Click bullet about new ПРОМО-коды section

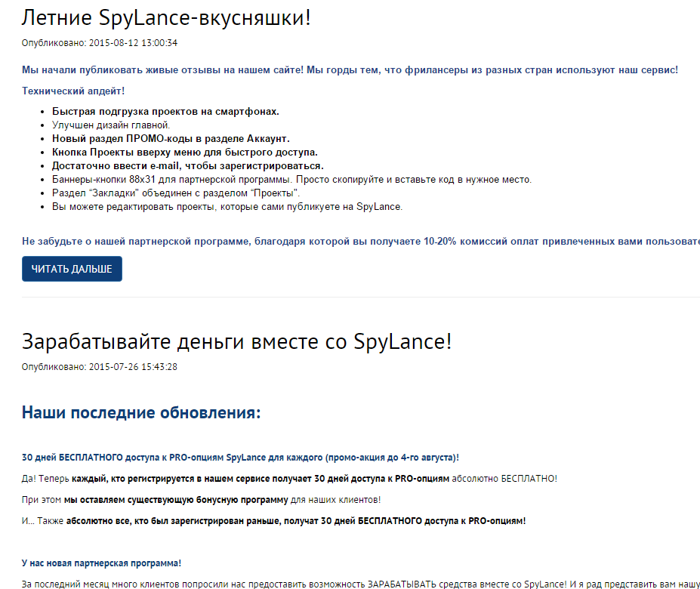coord(171,138)
